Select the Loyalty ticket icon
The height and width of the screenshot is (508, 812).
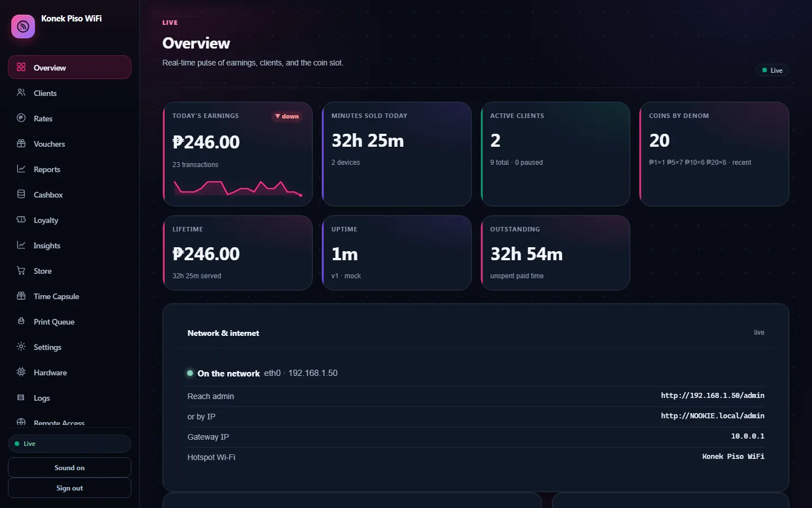point(21,220)
